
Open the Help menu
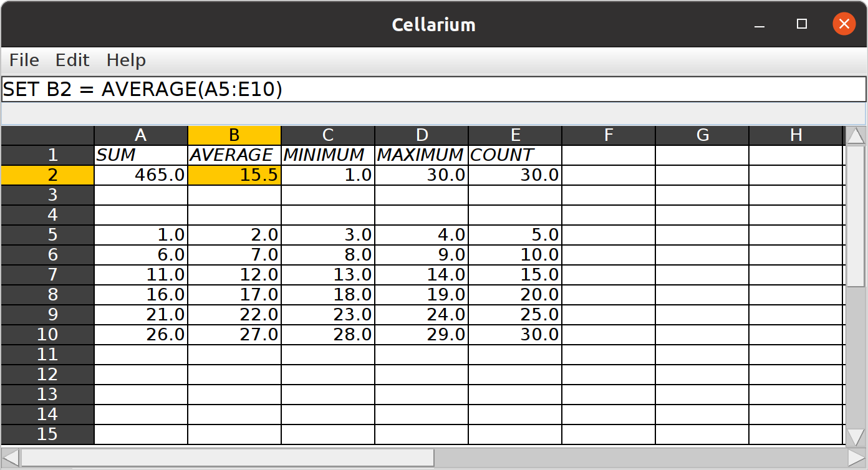point(126,60)
